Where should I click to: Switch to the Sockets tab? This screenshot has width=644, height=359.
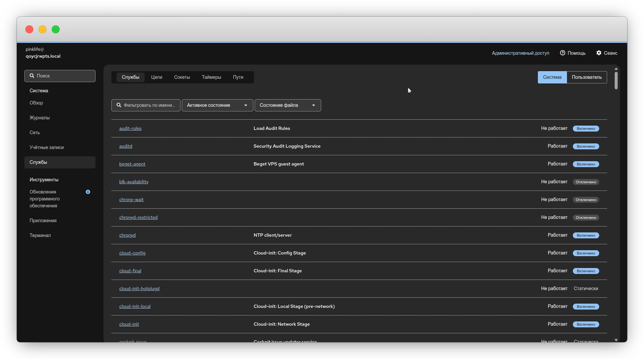182,77
